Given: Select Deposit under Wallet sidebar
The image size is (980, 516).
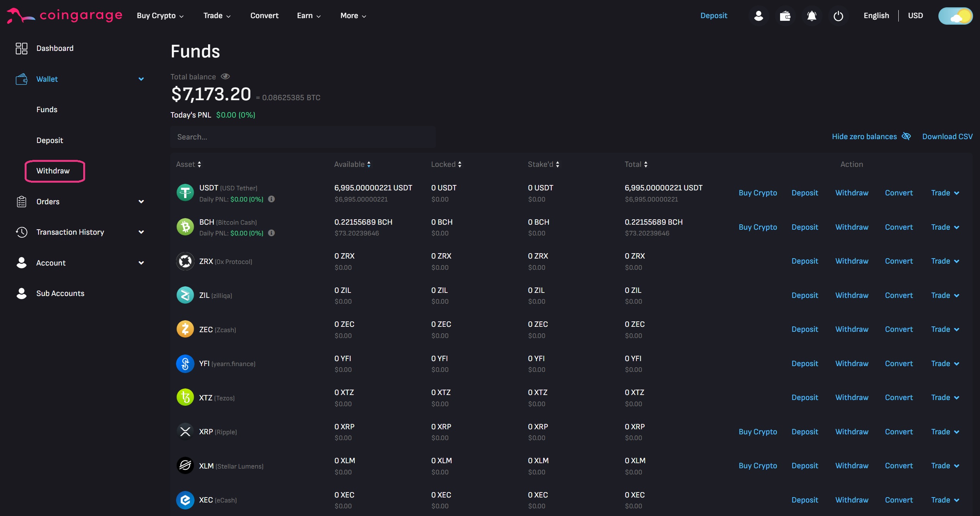Looking at the screenshot, I should (50, 140).
